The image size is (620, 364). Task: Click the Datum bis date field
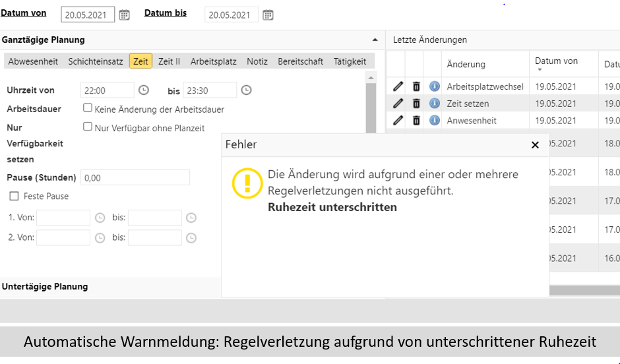pos(232,15)
